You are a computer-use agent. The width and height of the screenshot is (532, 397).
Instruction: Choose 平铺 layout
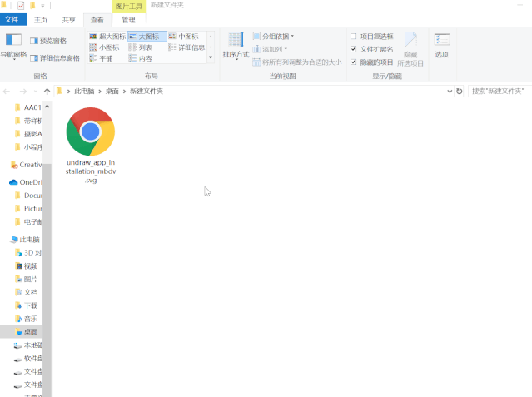coord(101,59)
